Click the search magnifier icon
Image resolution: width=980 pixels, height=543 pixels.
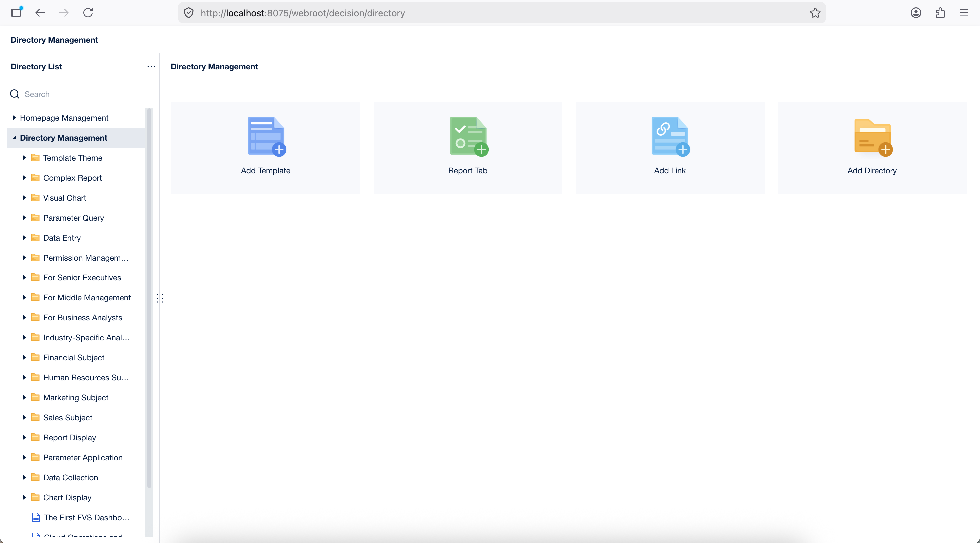(x=14, y=94)
